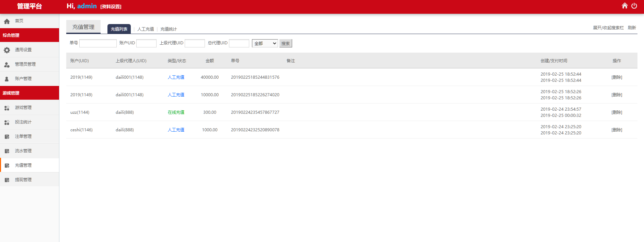This screenshot has height=242, width=644.
Task: Click the power logout icon in the header
Action: point(634,6)
